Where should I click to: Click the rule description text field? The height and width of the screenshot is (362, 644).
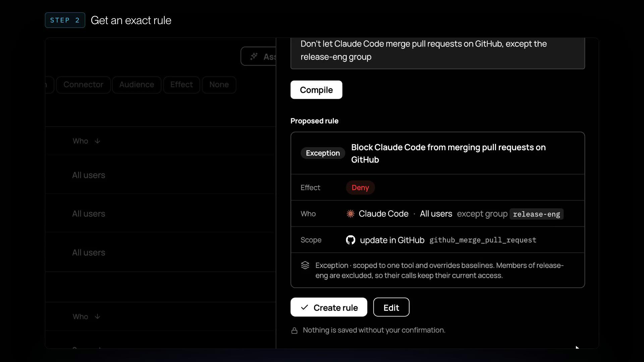click(437, 53)
